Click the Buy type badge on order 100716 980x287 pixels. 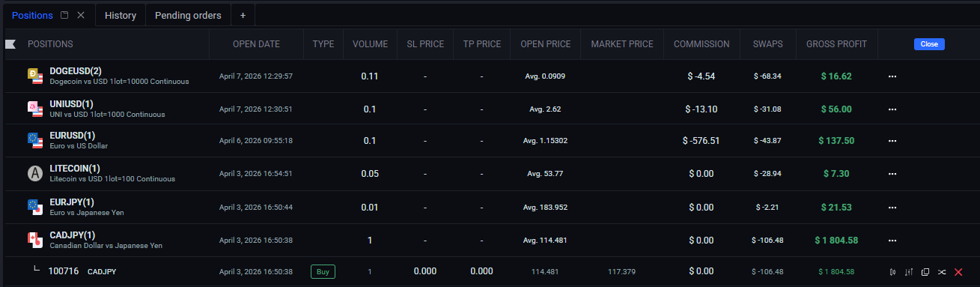(x=323, y=271)
